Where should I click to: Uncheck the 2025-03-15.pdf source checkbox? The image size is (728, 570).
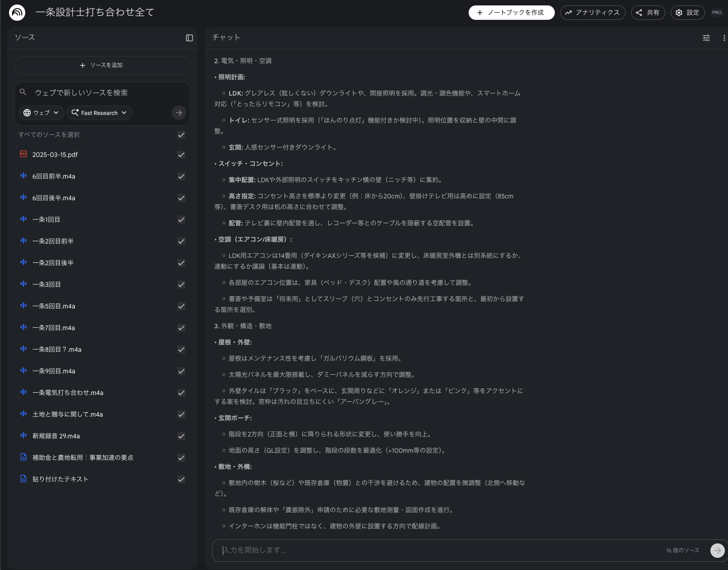[181, 155]
